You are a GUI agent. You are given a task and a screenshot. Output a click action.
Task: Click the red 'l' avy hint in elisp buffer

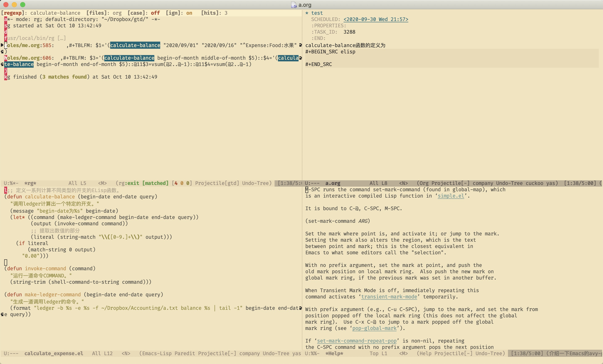pos(6,190)
